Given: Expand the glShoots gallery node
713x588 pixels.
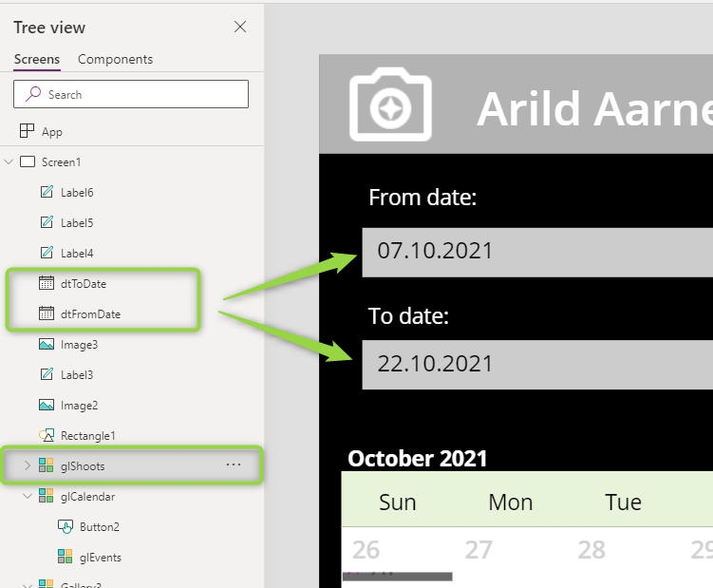Looking at the screenshot, I should [28, 465].
